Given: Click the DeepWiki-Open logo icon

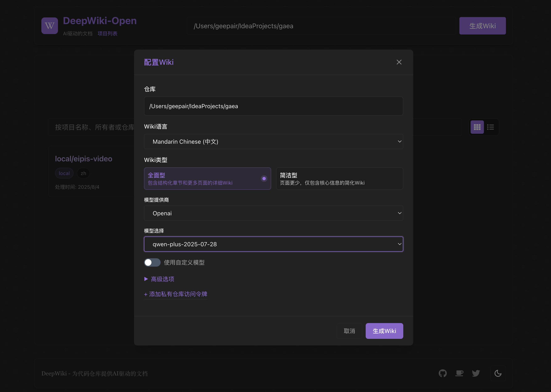Looking at the screenshot, I should pyautogui.click(x=49, y=26).
